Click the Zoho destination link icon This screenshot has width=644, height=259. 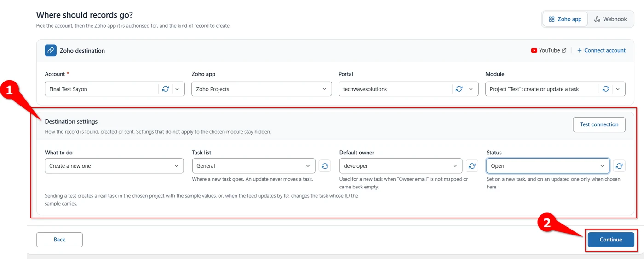coord(51,51)
